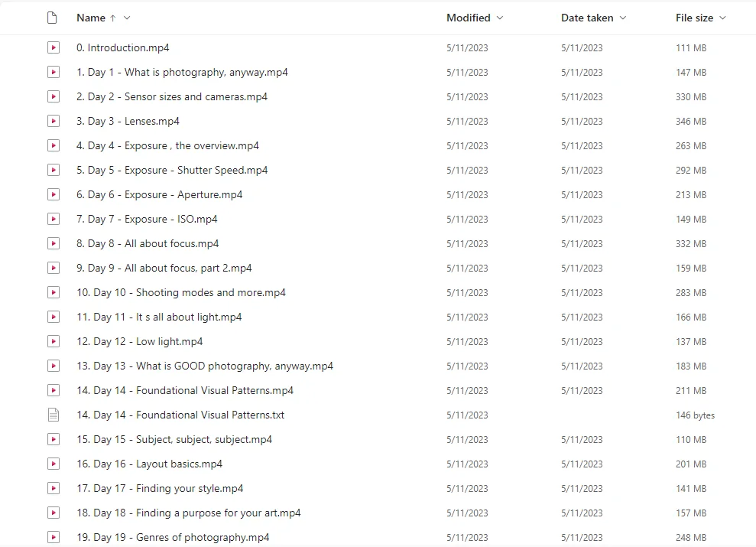This screenshot has width=756, height=547.
Task: Expand the File size column menu
Action: pyautogui.click(x=722, y=18)
